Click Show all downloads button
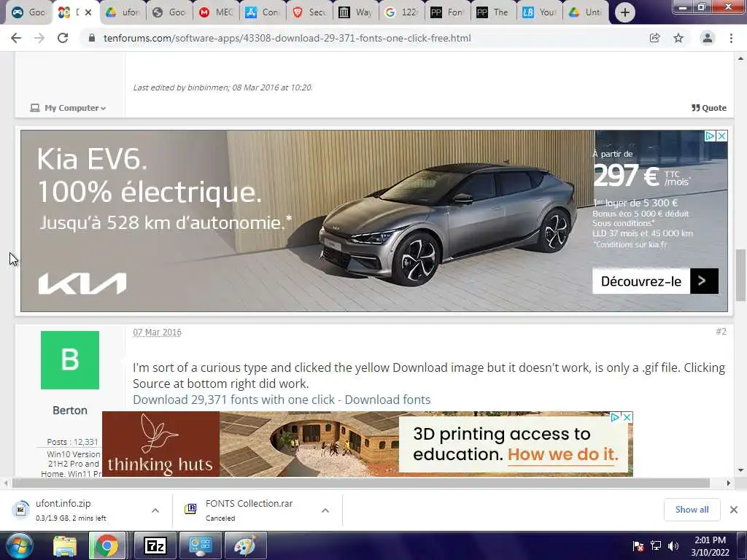This screenshot has width=747, height=560. [692, 510]
